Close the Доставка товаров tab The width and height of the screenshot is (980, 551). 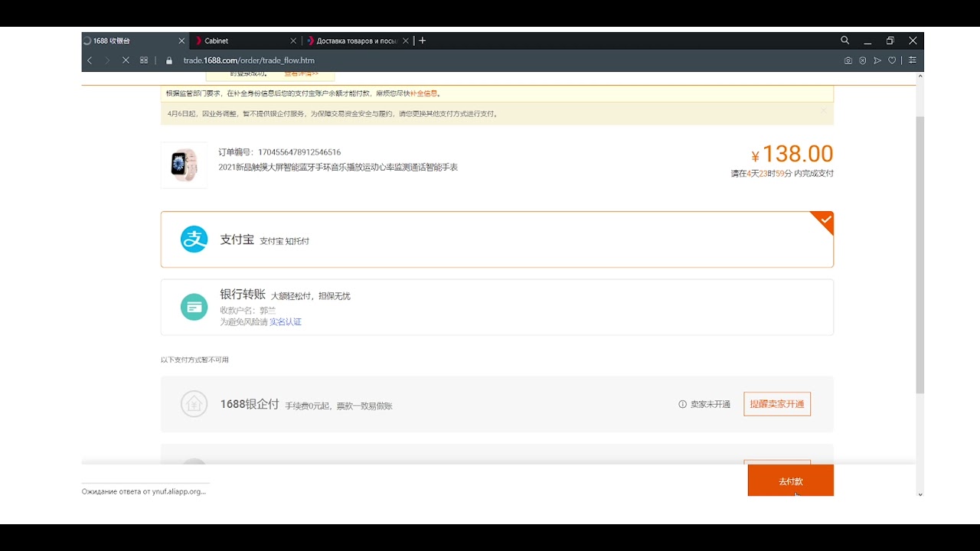(x=406, y=41)
